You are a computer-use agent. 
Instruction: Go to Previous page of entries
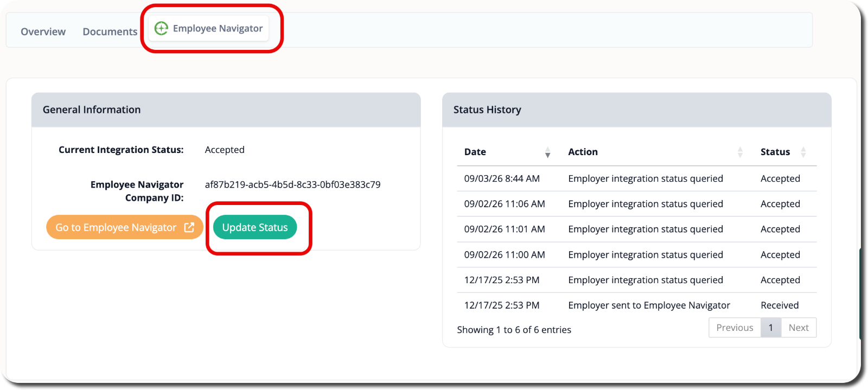click(735, 328)
